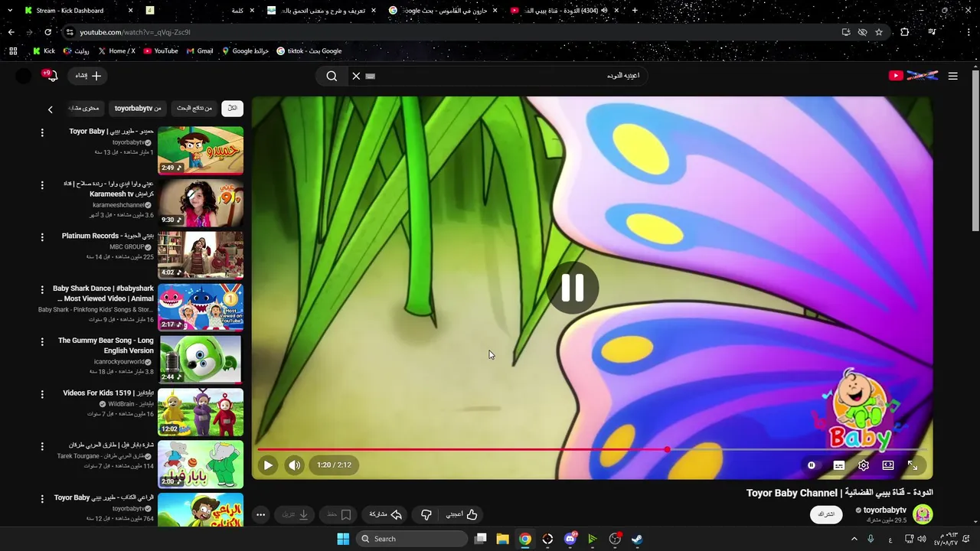Image resolution: width=980 pixels, height=551 pixels.
Task: Open options menu for Karameesh tv video
Action: 42,185
